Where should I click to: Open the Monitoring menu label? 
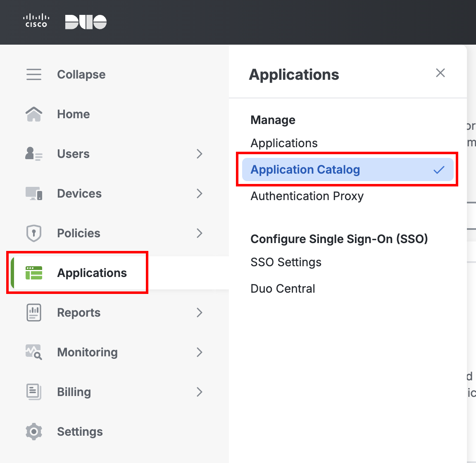[88, 352]
